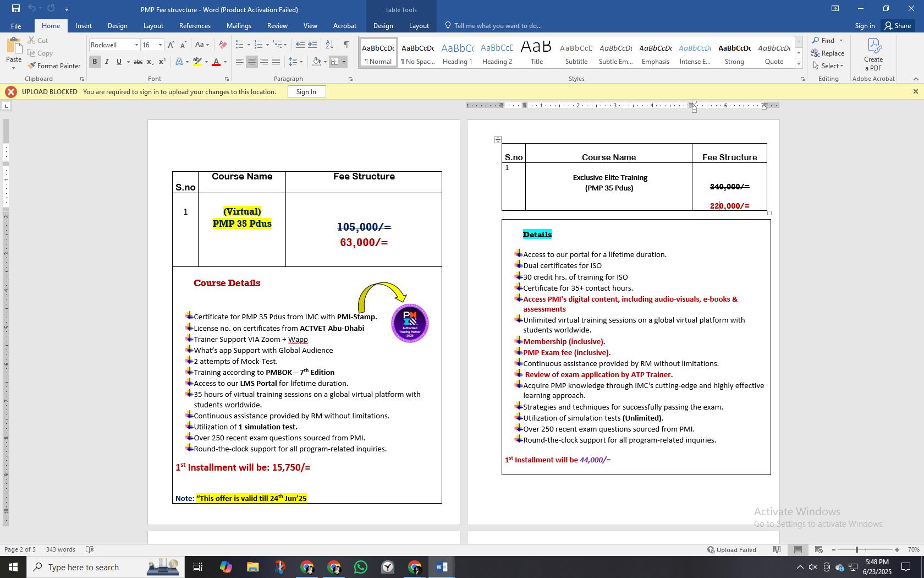Click the zoom slider handle
Viewport: 924px width, 578px height.
856,549
